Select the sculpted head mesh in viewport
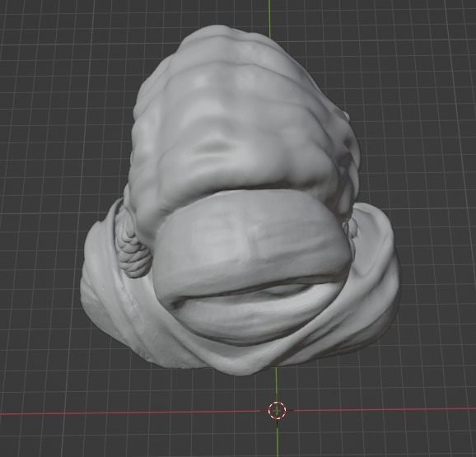The width and height of the screenshot is (476, 457). tap(240, 200)
